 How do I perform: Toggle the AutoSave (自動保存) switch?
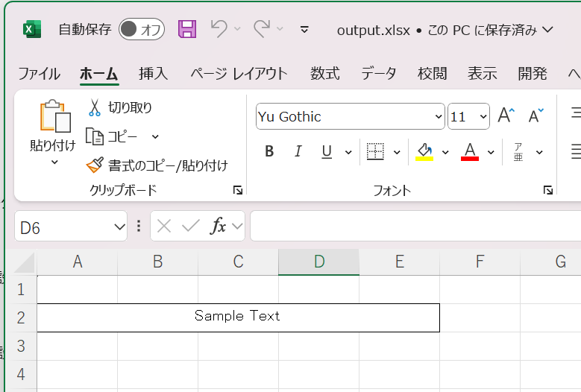point(142,29)
